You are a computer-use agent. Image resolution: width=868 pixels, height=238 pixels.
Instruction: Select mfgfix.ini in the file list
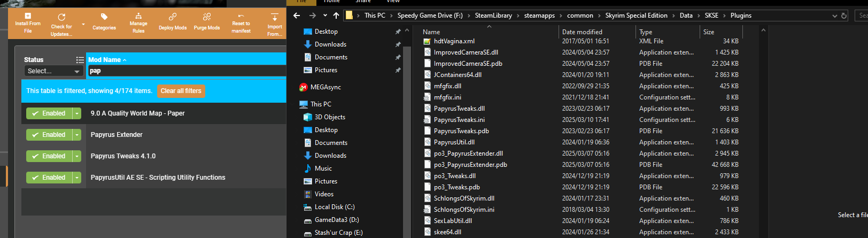coord(447,97)
